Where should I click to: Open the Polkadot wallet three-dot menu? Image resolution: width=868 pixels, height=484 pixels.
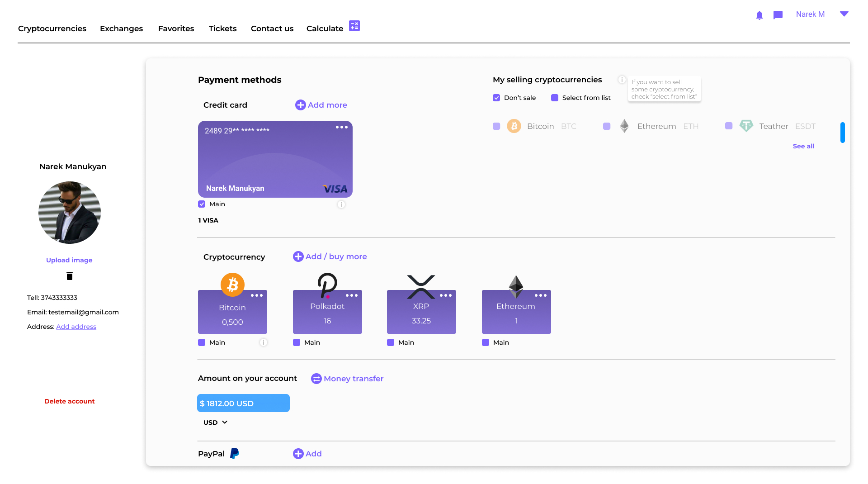click(352, 295)
